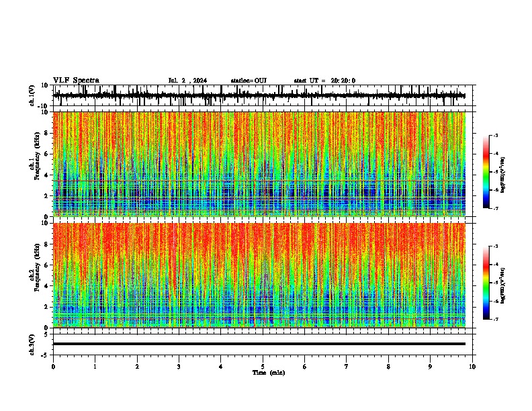Click the -3 label on ch.1 colorbar

(496, 135)
